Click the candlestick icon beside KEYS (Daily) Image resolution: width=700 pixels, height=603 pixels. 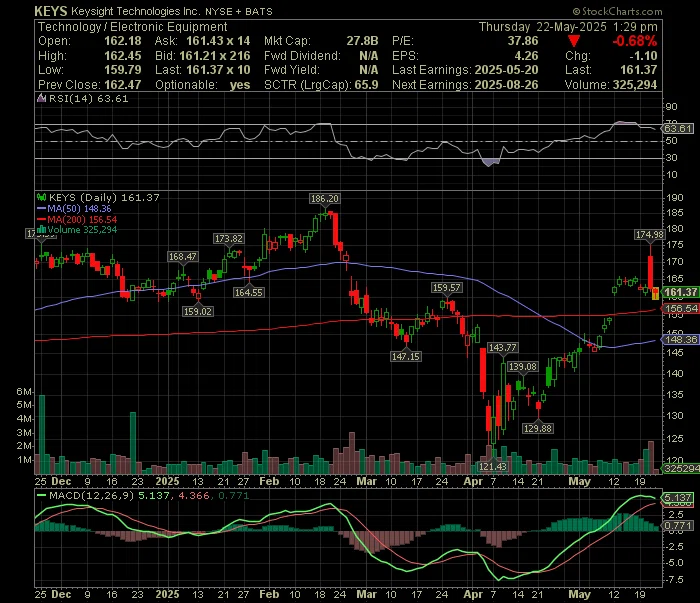[x=42, y=197]
